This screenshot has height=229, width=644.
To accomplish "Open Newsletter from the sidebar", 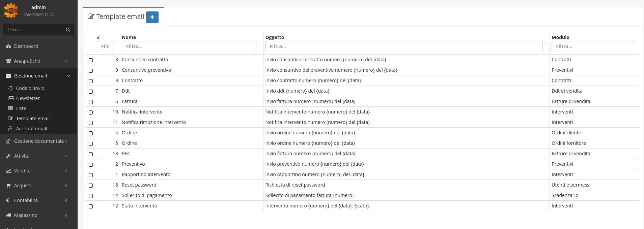I will click(x=28, y=98).
